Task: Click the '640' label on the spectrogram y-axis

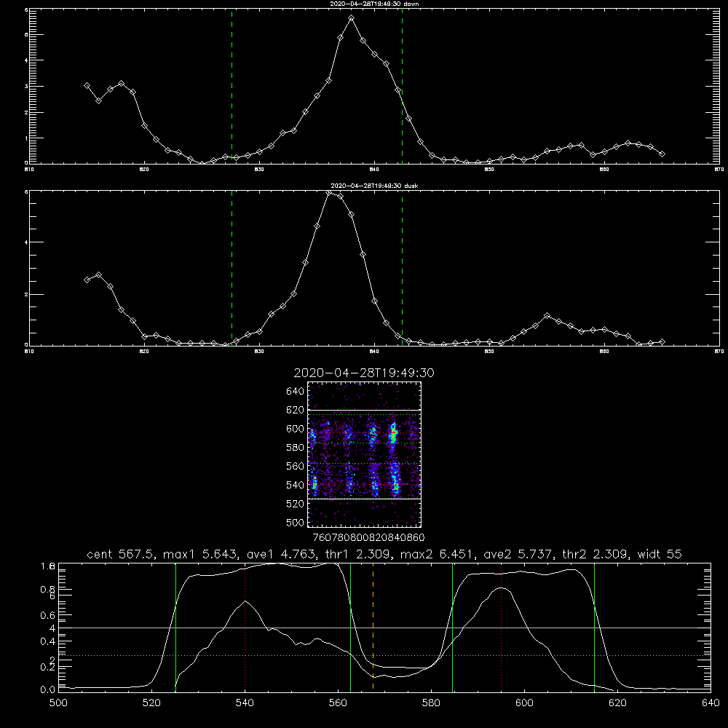Action: point(296,391)
